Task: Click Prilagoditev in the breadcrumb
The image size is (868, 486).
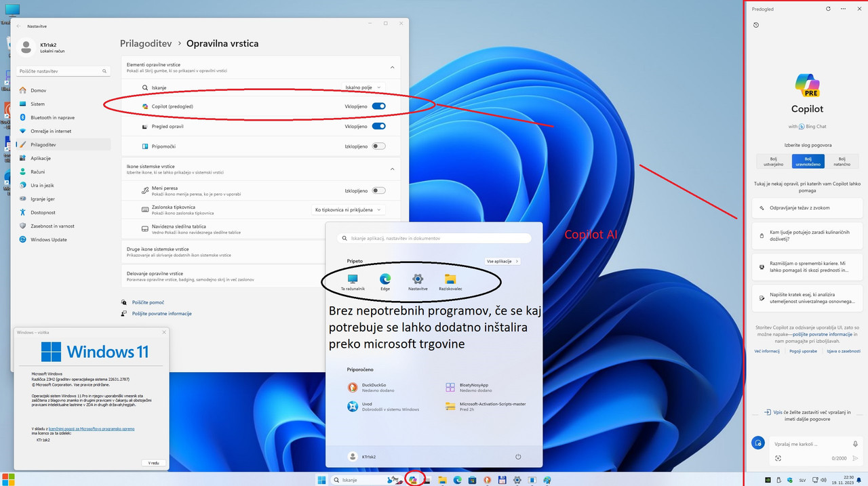Action: 145,43
